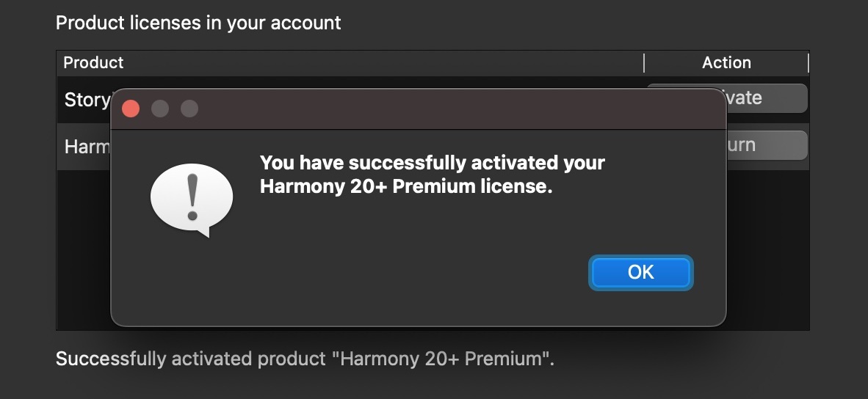Viewport: 868px width, 399px height.
Task: Click the exclamation speech bubble alert icon
Action: [191, 199]
